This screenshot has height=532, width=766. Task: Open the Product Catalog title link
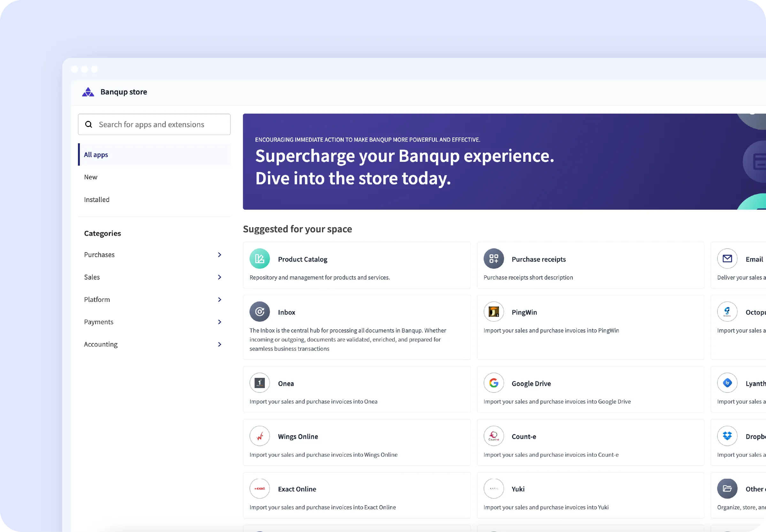pos(303,259)
